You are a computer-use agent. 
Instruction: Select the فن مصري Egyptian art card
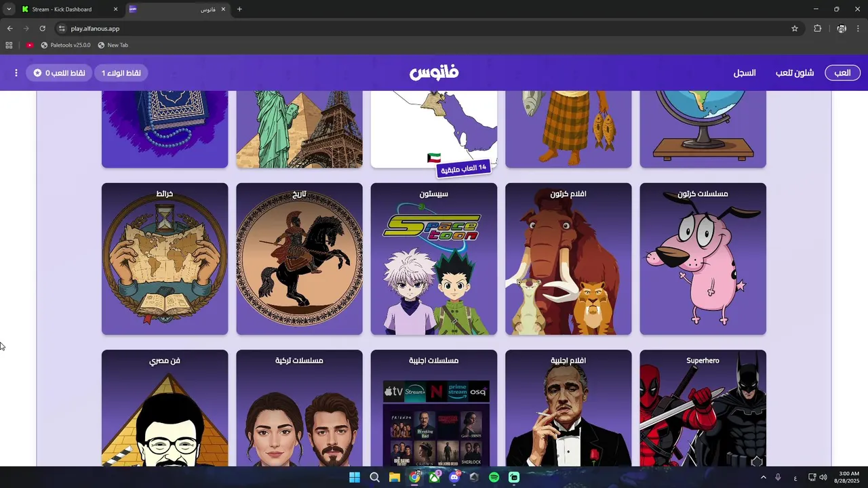[165, 408]
